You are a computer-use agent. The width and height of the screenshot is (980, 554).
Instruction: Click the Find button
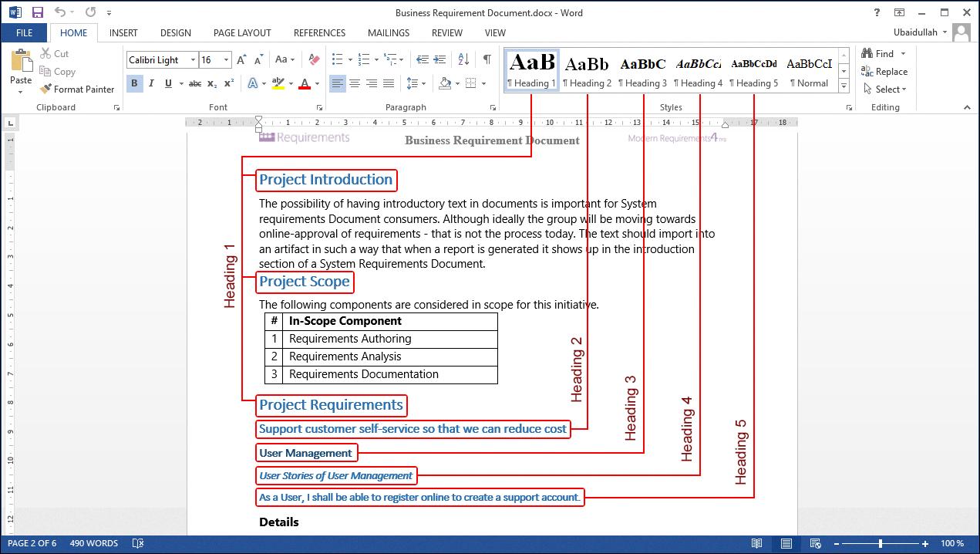point(877,53)
